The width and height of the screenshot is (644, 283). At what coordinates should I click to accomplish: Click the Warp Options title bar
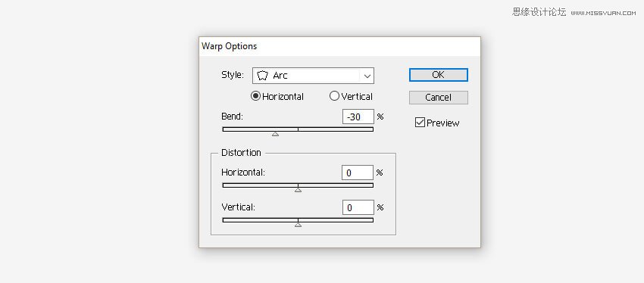pos(339,46)
